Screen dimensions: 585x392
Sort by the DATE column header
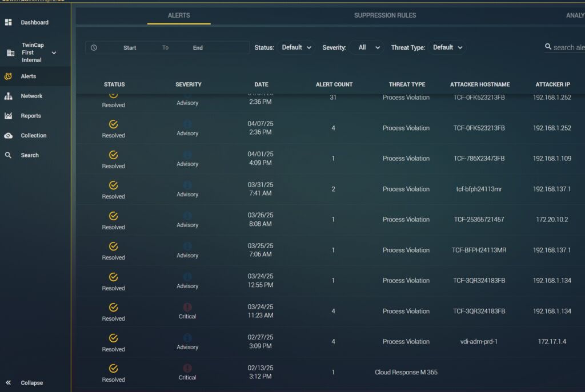261,84
